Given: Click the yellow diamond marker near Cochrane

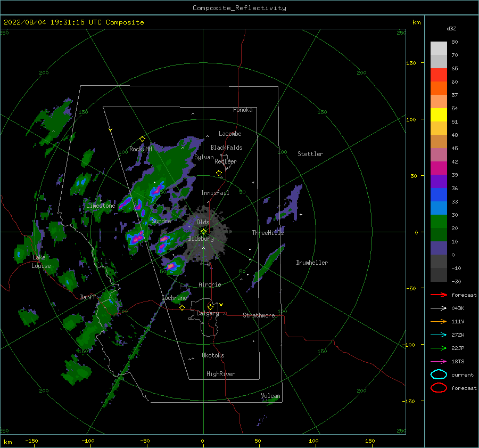Looking at the screenshot, I should (x=183, y=307).
